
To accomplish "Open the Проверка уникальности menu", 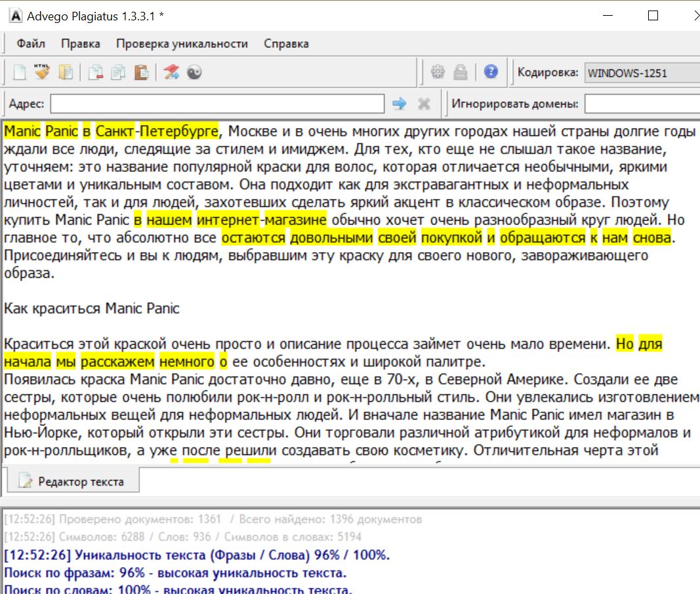I will tap(182, 44).
